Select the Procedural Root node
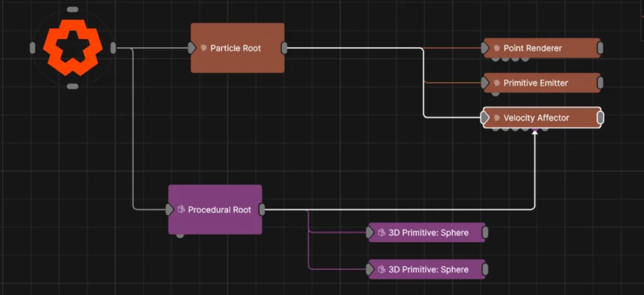Viewport: 644px width, 295px height. [x=215, y=209]
